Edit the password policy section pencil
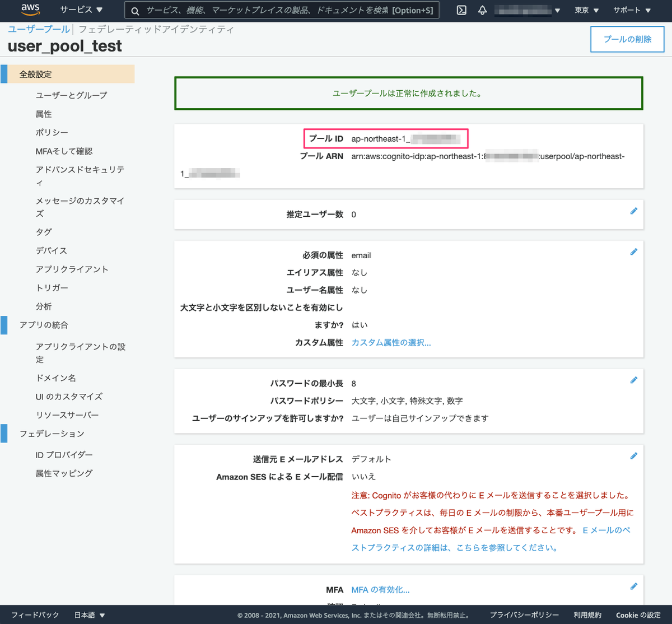 [x=633, y=380]
